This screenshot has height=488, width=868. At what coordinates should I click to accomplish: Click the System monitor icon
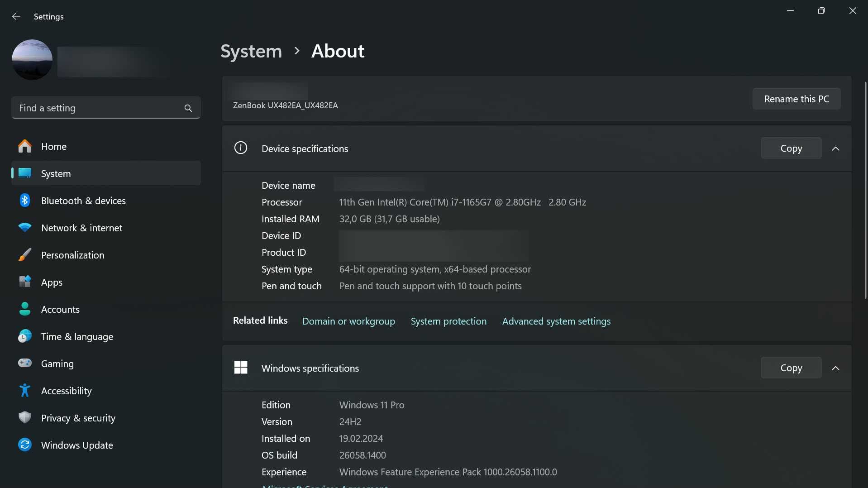pyautogui.click(x=25, y=173)
